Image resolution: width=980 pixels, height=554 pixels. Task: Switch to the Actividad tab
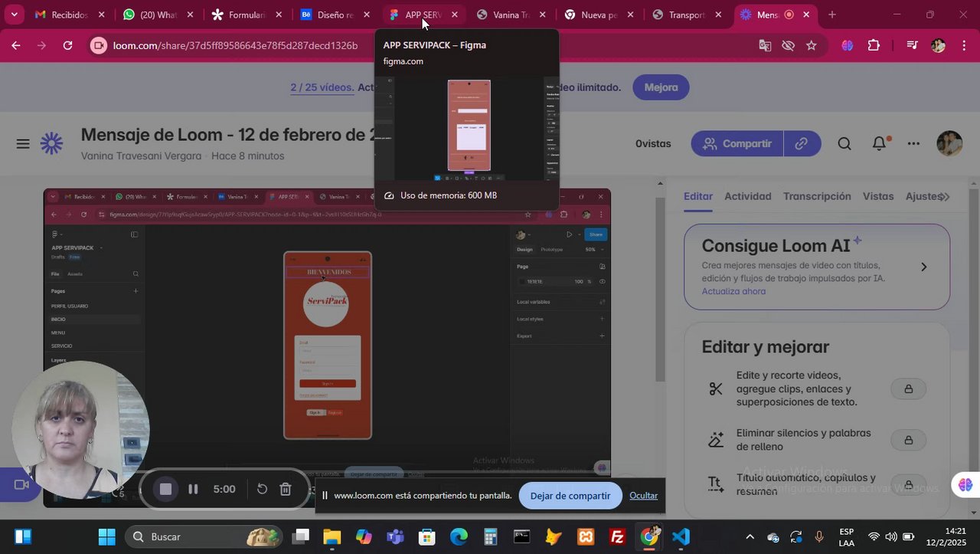(x=748, y=196)
